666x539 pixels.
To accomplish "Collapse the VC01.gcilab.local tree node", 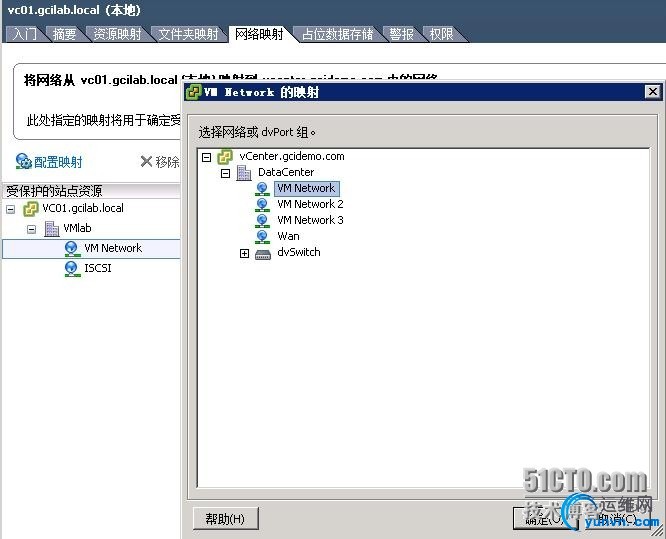I will click(11, 209).
